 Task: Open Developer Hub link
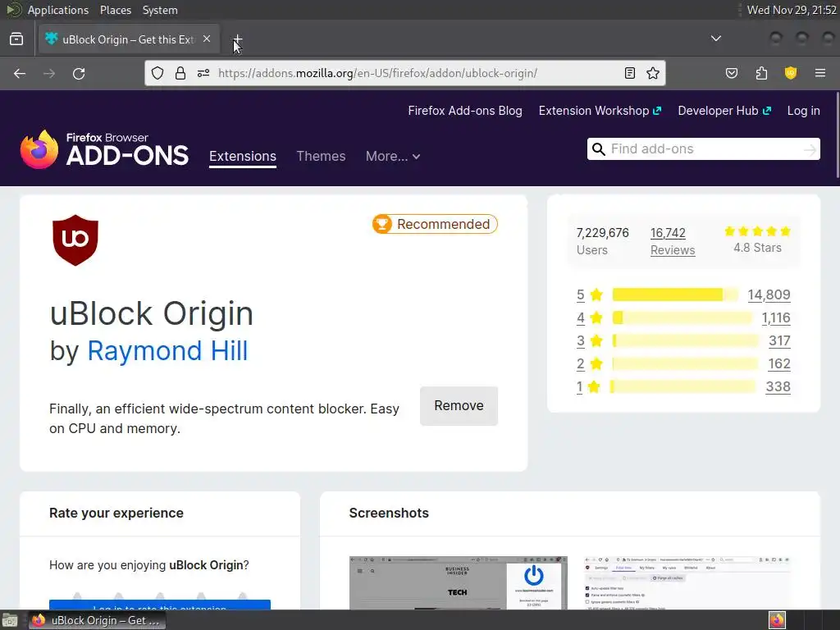724,111
